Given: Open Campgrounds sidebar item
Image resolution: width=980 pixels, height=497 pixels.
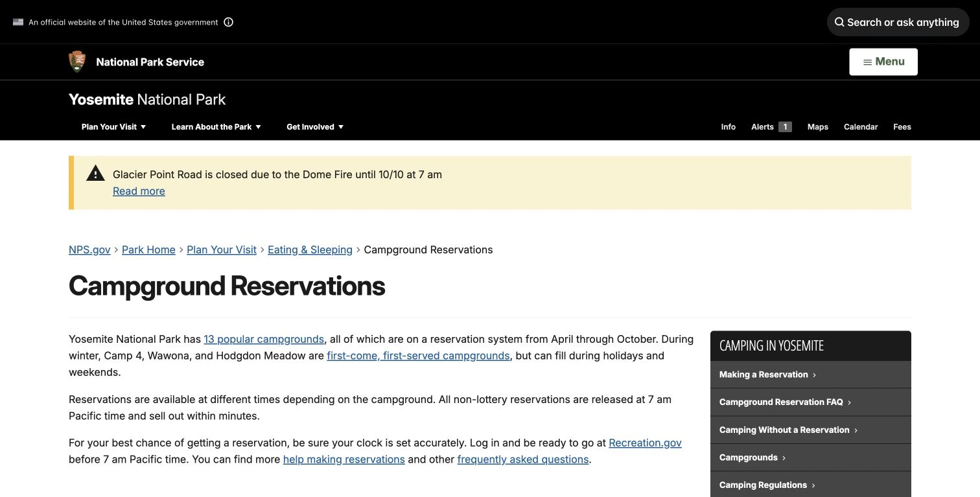Looking at the screenshot, I should [811, 457].
